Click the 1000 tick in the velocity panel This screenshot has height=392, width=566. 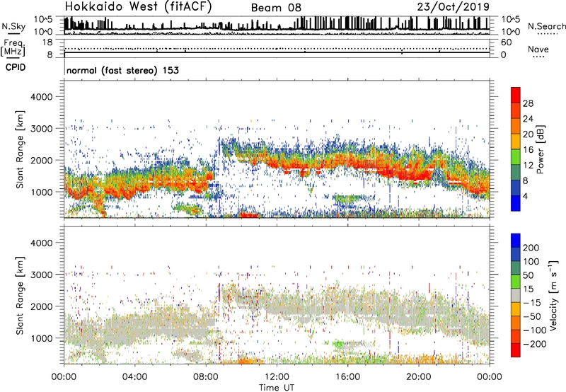[41, 338]
